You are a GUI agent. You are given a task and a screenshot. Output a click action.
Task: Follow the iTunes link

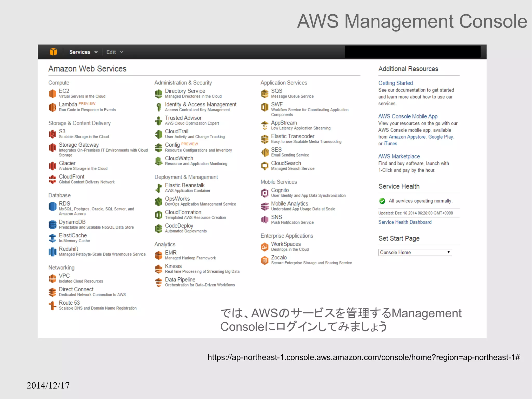click(x=390, y=143)
